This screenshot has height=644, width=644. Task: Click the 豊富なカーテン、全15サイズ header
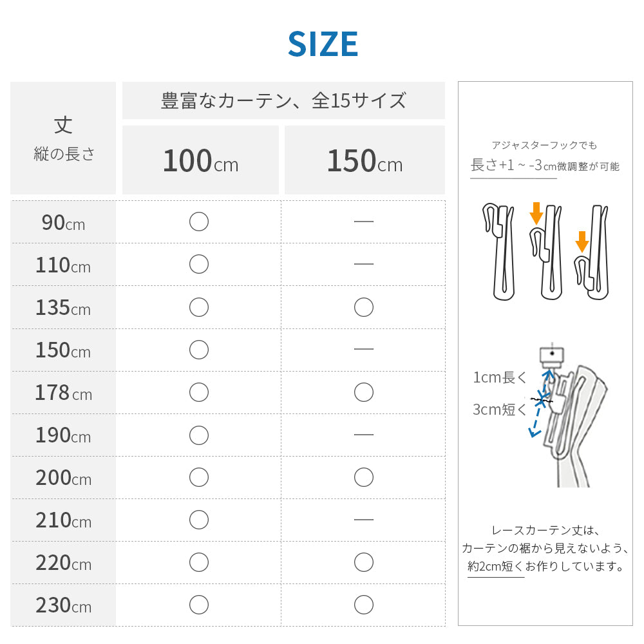point(283,101)
